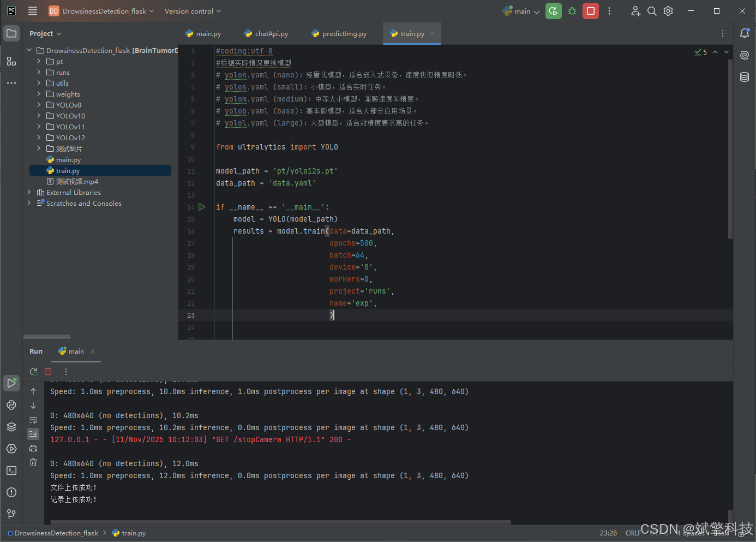Stop the running main configuration
756x542 pixels.
pos(591,11)
